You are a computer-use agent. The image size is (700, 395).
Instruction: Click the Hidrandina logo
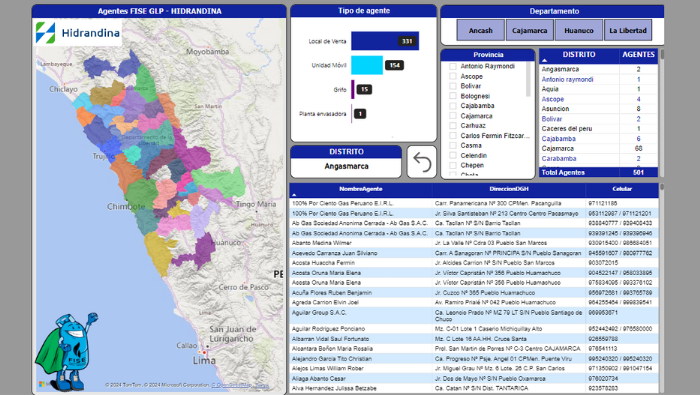(78, 33)
